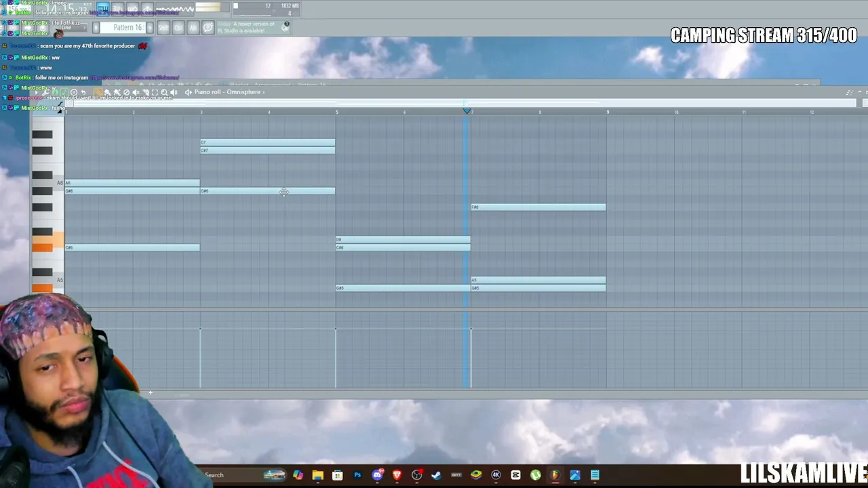
Task: Click the G#5 note starting at bar five
Action: pyautogui.click(x=403, y=288)
